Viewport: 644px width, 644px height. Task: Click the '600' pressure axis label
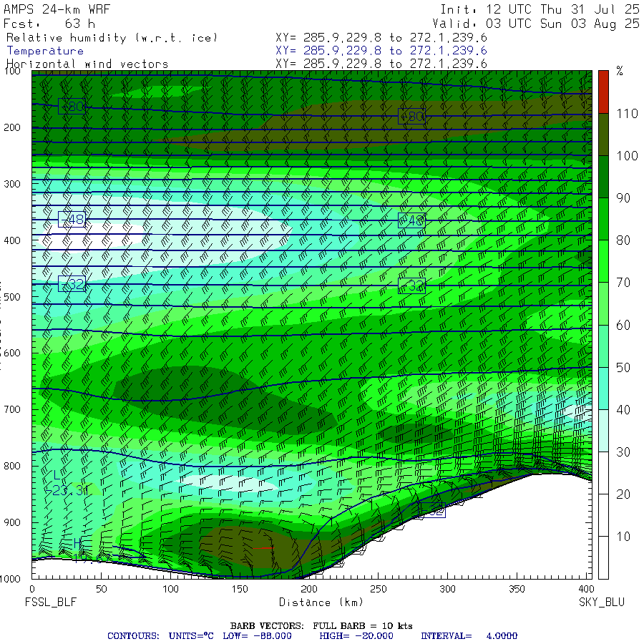[12, 353]
